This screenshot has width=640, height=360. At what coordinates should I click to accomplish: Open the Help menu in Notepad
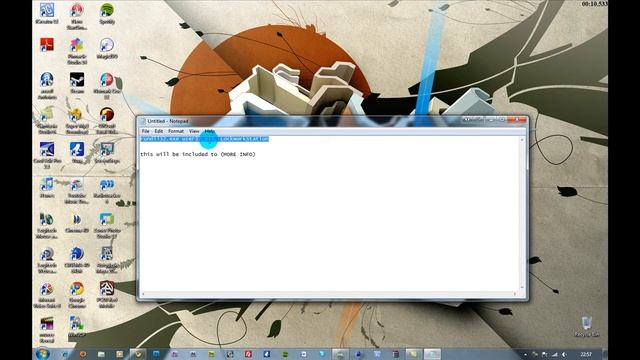click(x=209, y=131)
